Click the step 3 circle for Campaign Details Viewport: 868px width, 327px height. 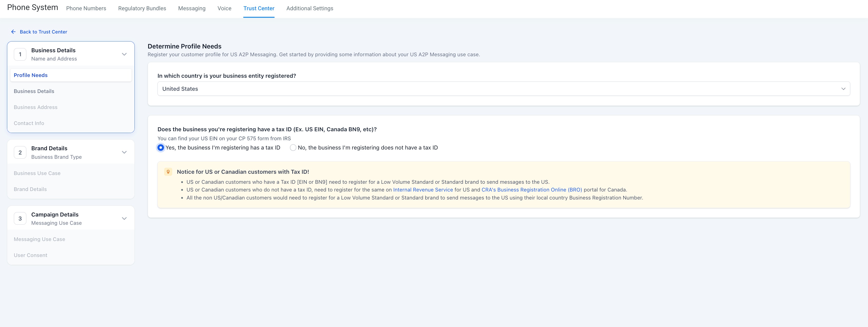pos(20,218)
